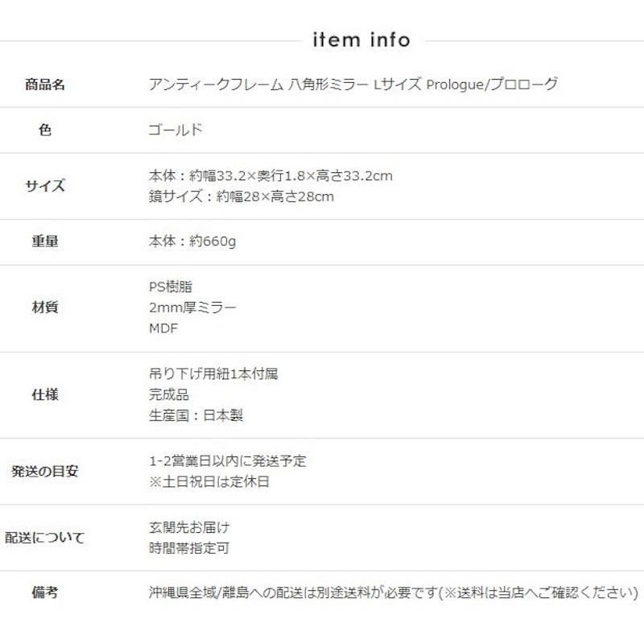This screenshot has height=644, width=644.
Task: Select the 仕様 row label
Action: (x=45, y=395)
